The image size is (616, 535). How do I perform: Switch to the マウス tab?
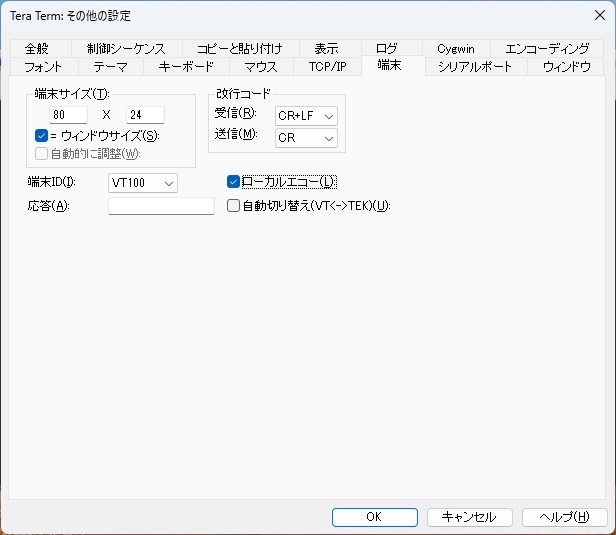261,66
